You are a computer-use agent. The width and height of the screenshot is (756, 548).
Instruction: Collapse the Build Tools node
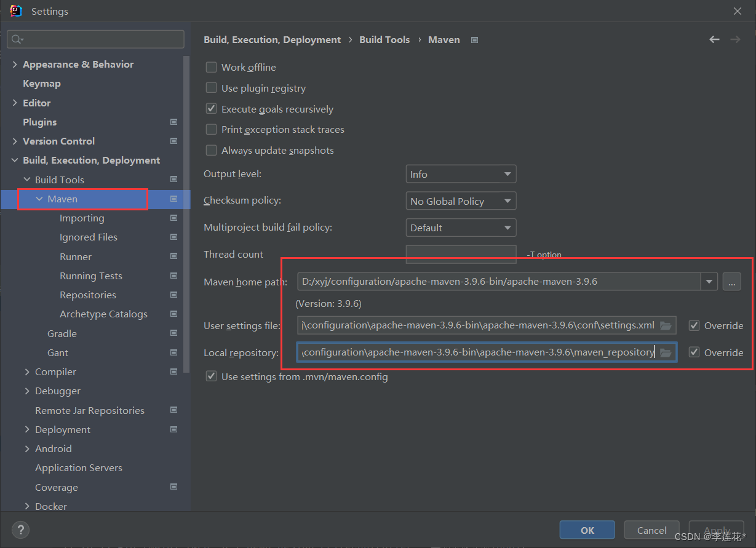tap(27, 180)
